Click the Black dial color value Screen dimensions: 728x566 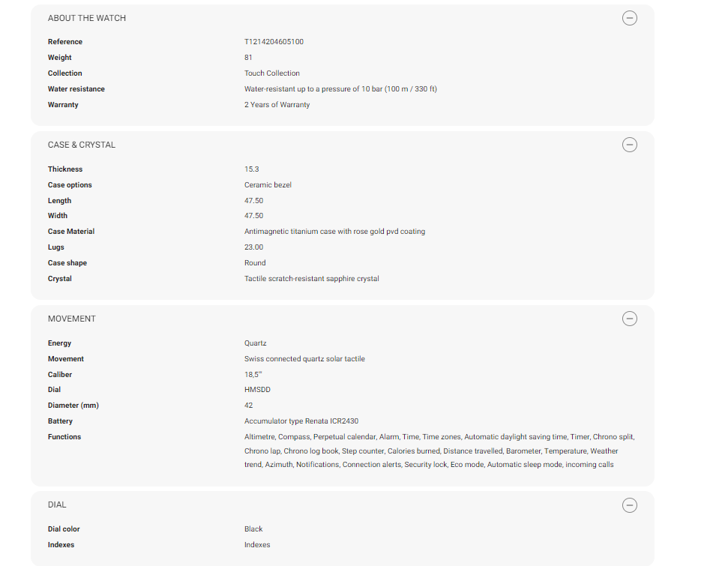(253, 529)
